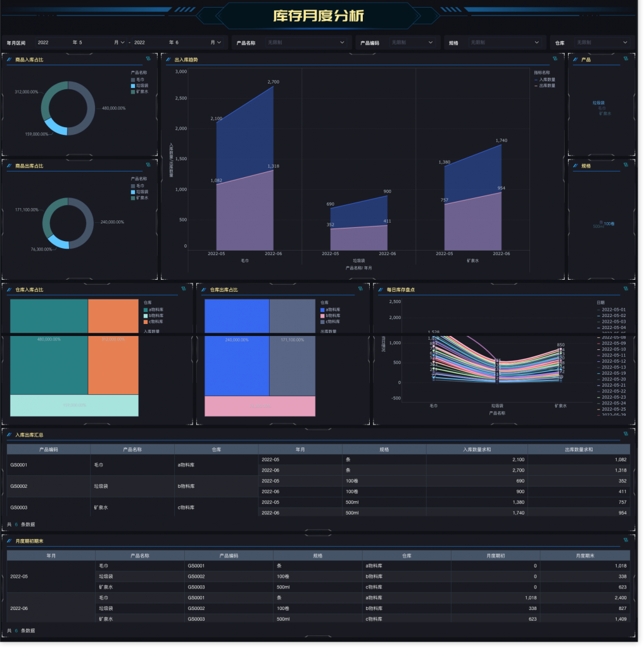Click GS0001 cell in 入库出库汇总 table
644x648 pixels.
[x=18, y=465]
